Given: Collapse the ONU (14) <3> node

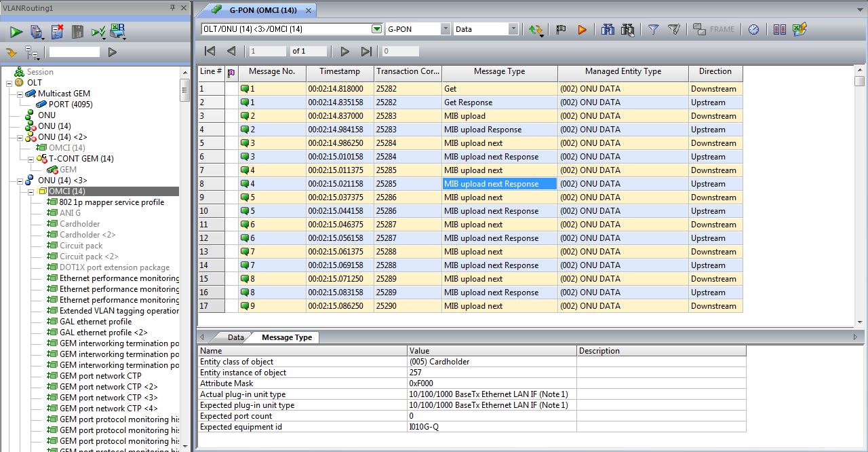Looking at the screenshot, I should [x=20, y=181].
